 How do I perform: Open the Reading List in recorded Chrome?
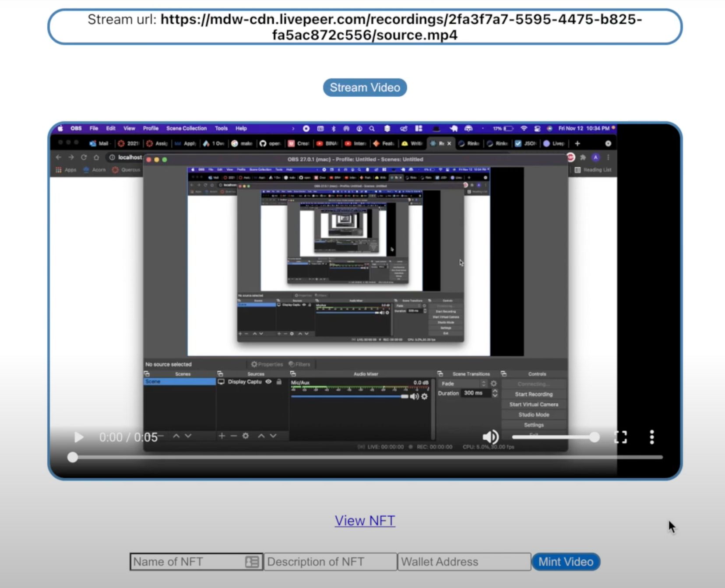click(593, 170)
